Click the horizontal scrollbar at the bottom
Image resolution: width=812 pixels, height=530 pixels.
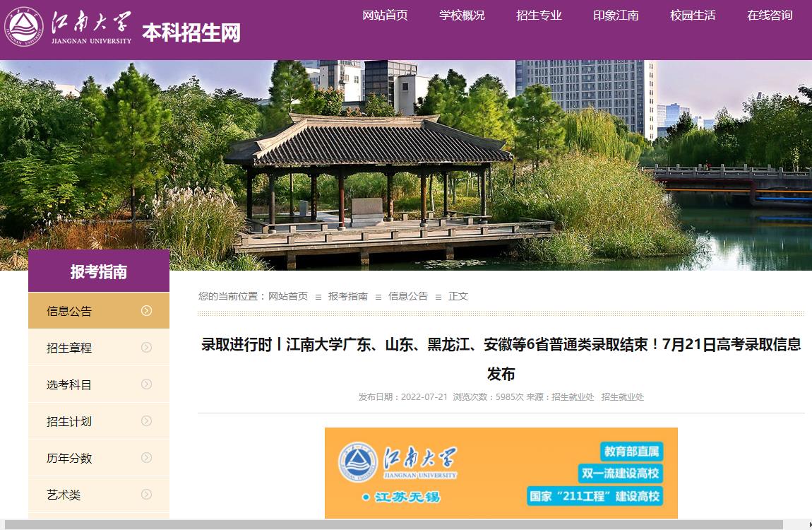393,525
